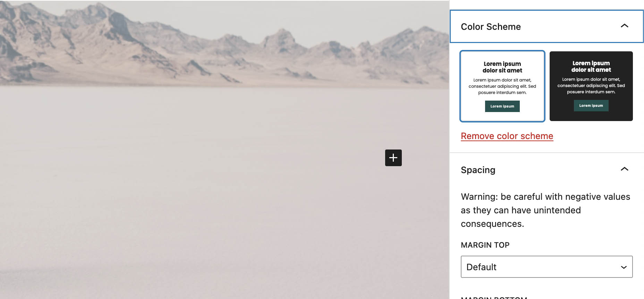Click the Color Scheme panel title
The image size is (644, 299).
click(x=491, y=27)
